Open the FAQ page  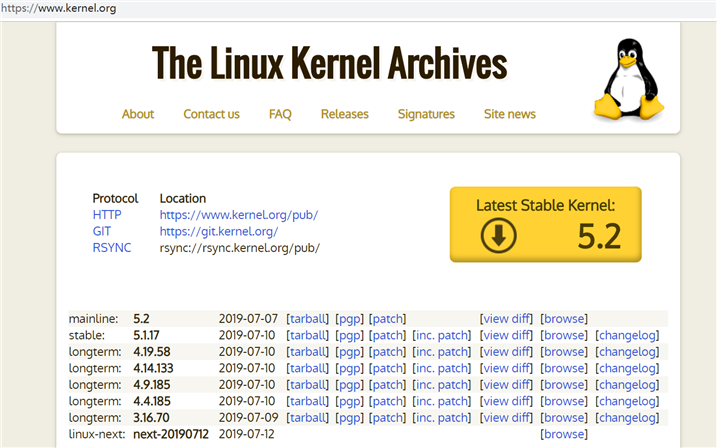tap(280, 114)
